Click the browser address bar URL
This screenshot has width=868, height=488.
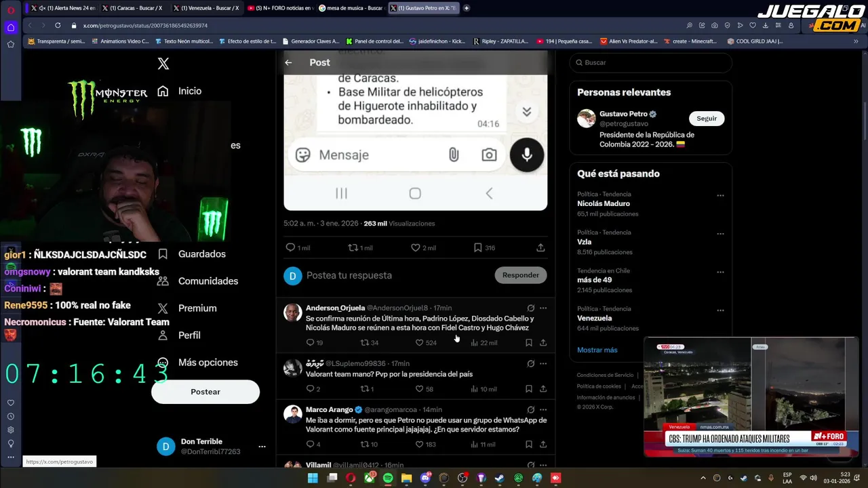coord(145,25)
